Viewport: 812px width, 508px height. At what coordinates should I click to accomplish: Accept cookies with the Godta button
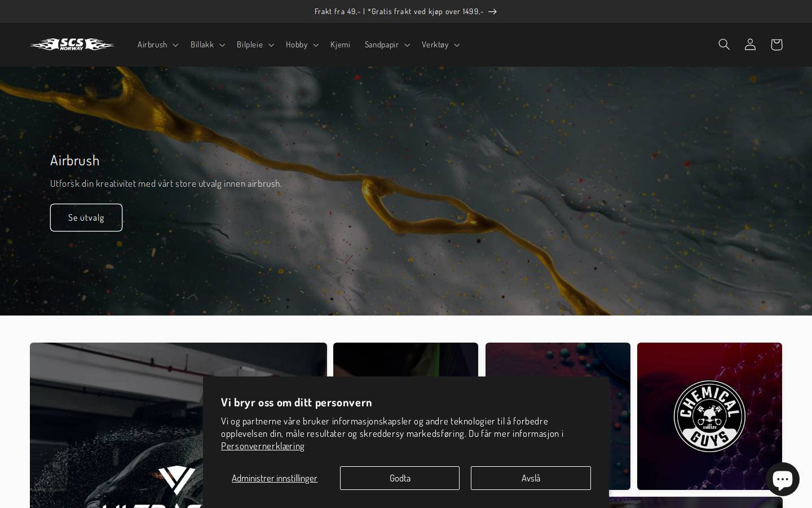coord(400,478)
